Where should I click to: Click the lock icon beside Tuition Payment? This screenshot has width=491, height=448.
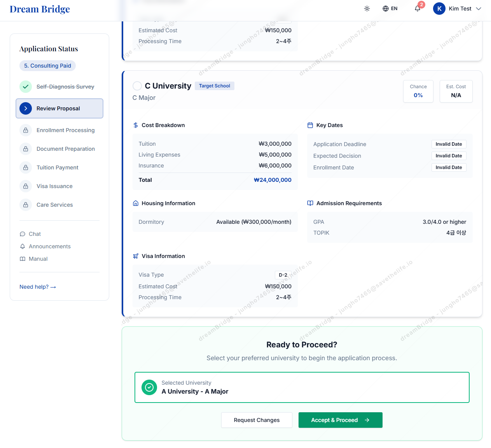point(26,167)
